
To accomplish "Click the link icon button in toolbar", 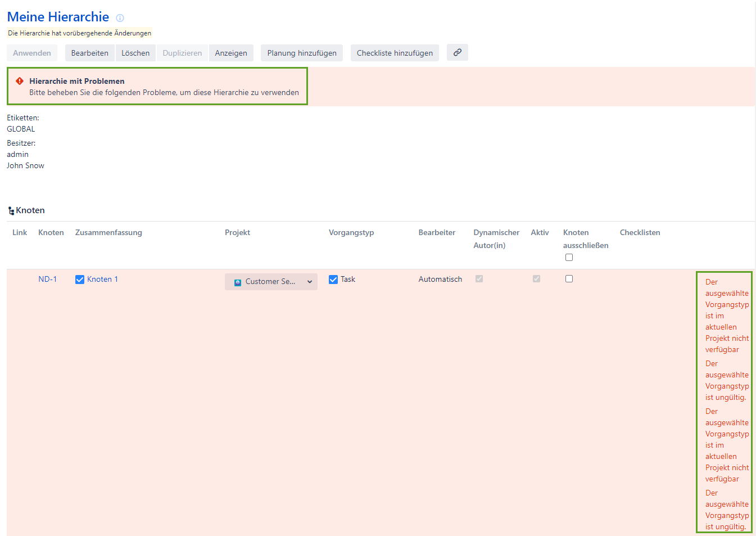I will click(458, 52).
